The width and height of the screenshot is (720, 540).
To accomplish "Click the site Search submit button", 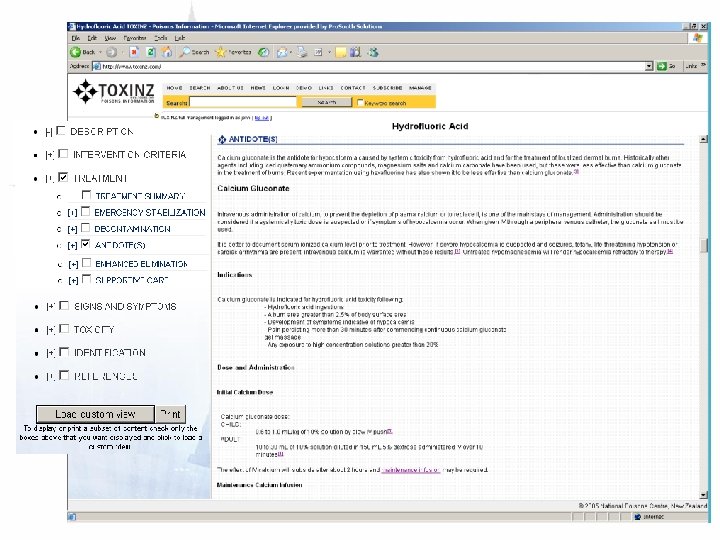I will click(326, 102).
